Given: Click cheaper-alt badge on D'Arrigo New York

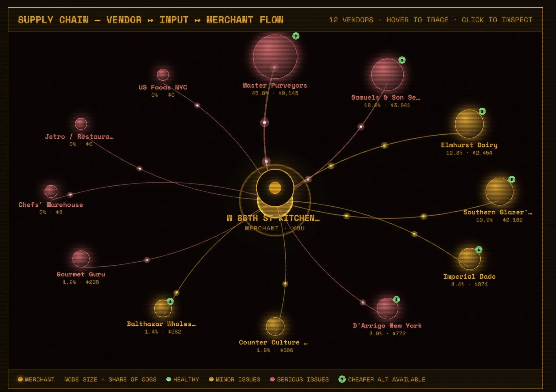Looking at the screenshot, I should click(x=396, y=299).
